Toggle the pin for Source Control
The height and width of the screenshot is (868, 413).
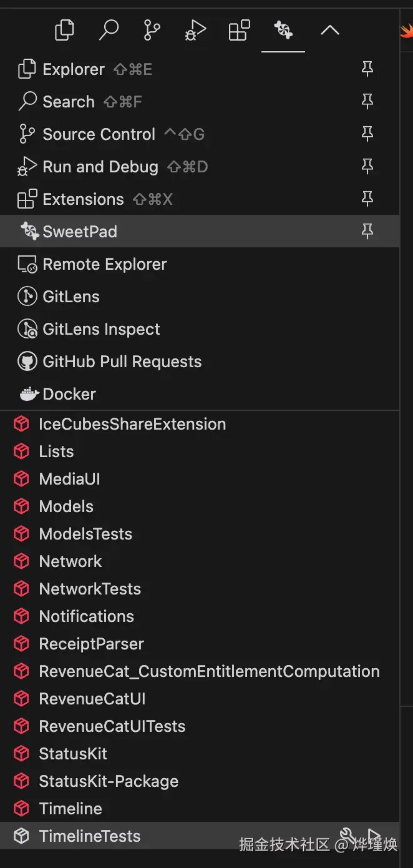(x=367, y=134)
